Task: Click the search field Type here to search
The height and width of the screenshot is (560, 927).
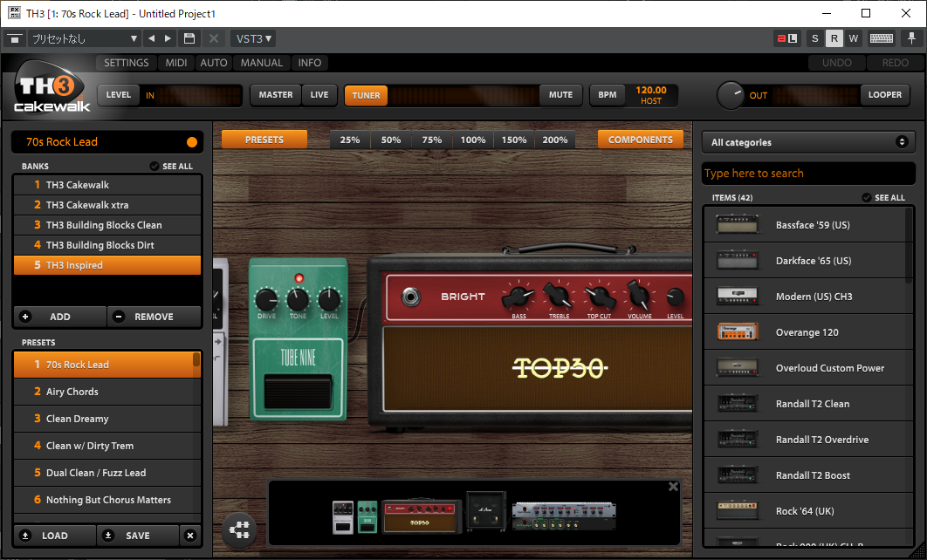Action: tap(808, 173)
